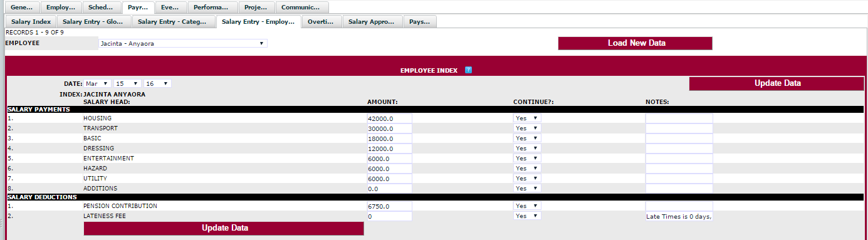Image resolution: width=868 pixels, height=240 pixels.
Task: Open the Continue dropdown for Hazard
Action: [527, 169]
